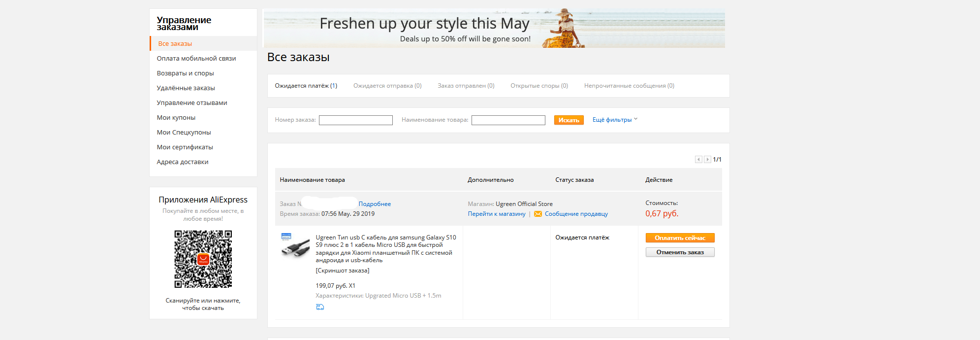The width and height of the screenshot is (980, 340).
Task: Select the Ожидается платёж (1) tab
Action: coord(306,86)
